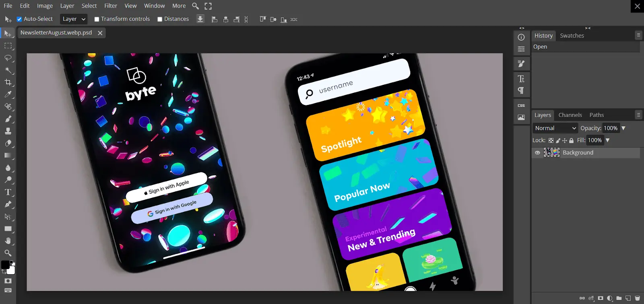Select the Eraser tool
Screen dimensions: 644x304
coord(8,143)
